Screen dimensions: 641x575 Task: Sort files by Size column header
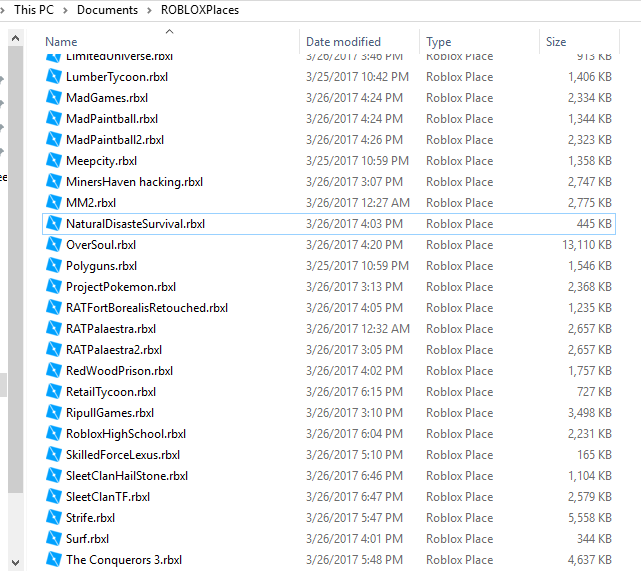[x=556, y=42]
